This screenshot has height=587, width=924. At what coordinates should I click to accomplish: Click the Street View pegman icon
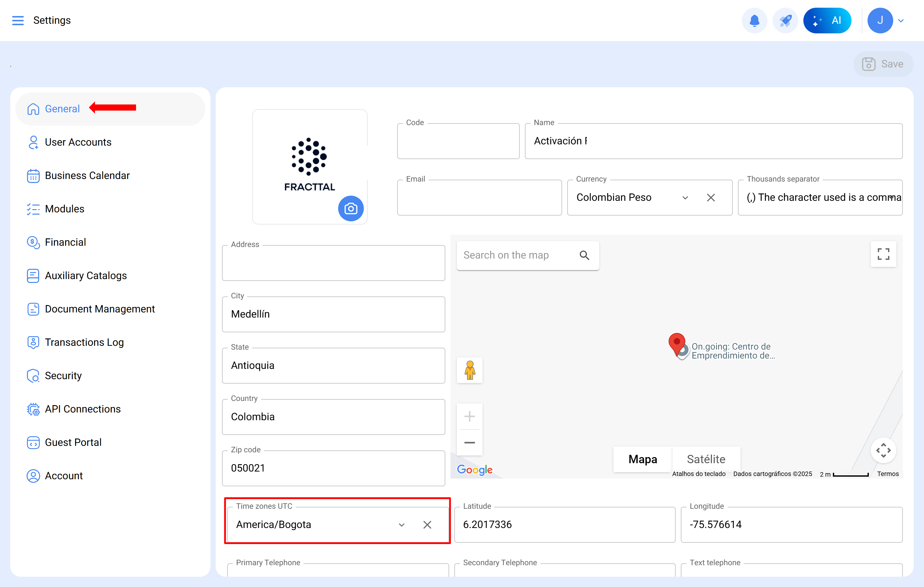pyautogui.click(x=469, y=370)
